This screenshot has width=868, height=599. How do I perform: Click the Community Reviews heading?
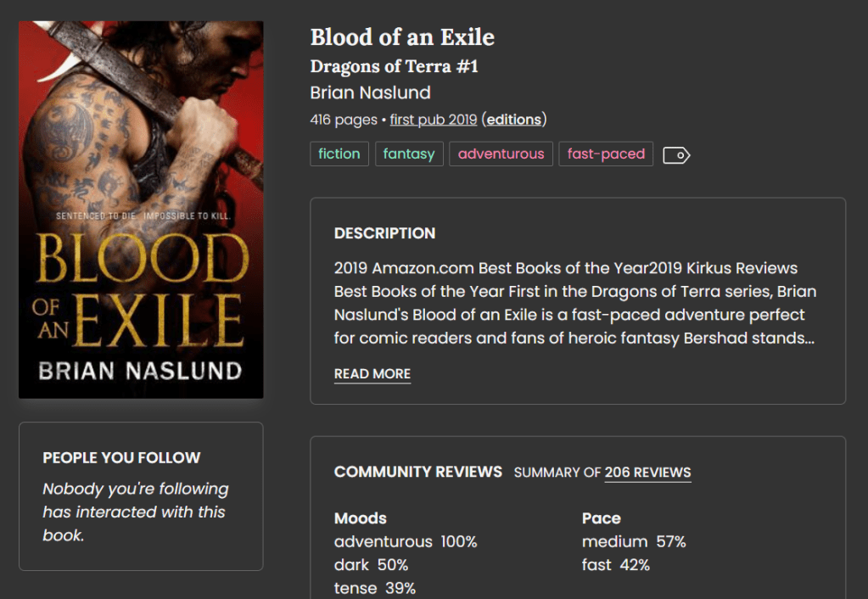(x=417, y=472)
